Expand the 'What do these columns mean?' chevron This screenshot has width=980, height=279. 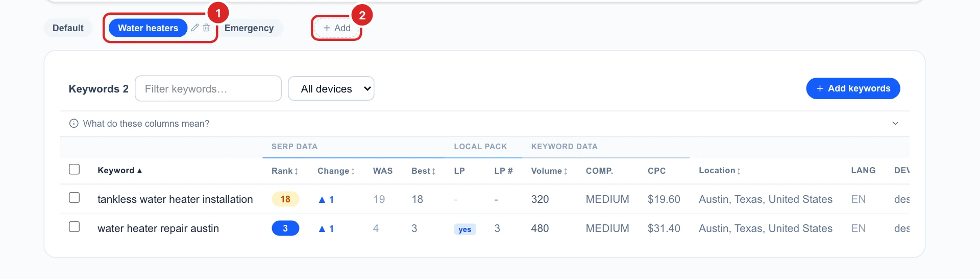click(x=895, y=124)
